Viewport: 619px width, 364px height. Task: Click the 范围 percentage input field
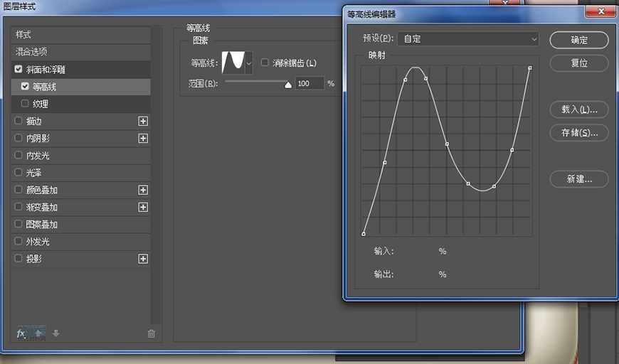[x=309, y=84]
